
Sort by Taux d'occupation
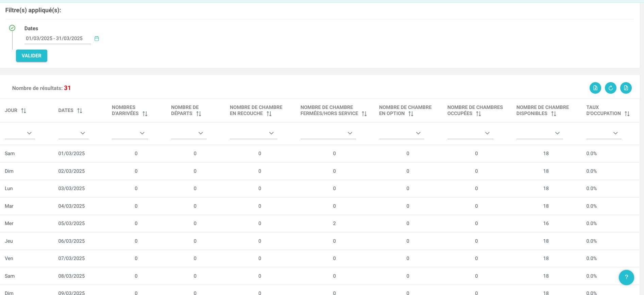click(627, 114)
